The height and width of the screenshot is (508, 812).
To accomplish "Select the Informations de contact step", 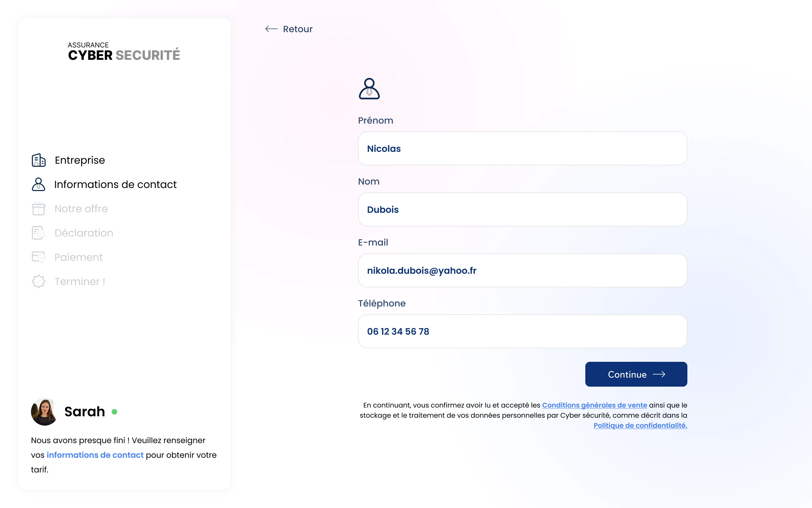I will (x=104, y=185).
